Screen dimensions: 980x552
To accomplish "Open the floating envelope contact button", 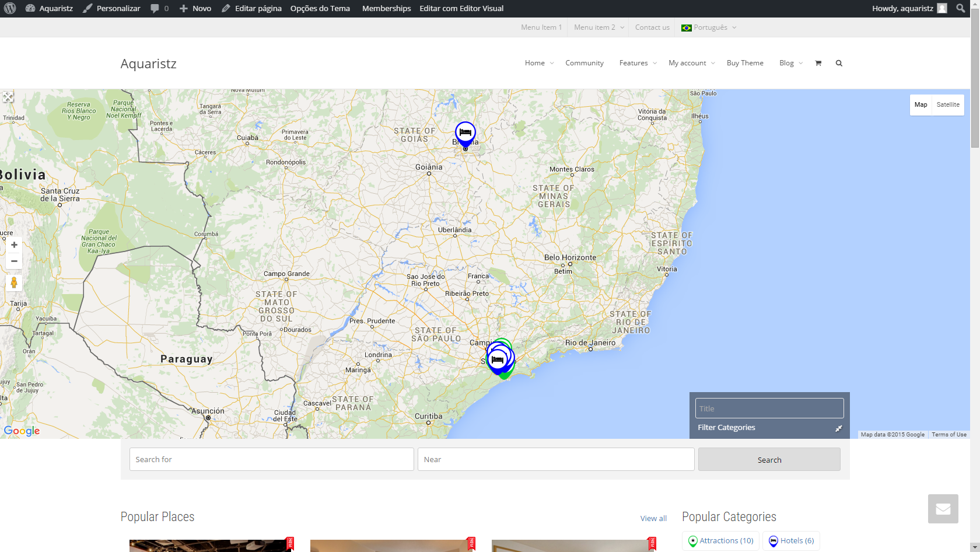I will pyautogui.click(x=943, y=509).
